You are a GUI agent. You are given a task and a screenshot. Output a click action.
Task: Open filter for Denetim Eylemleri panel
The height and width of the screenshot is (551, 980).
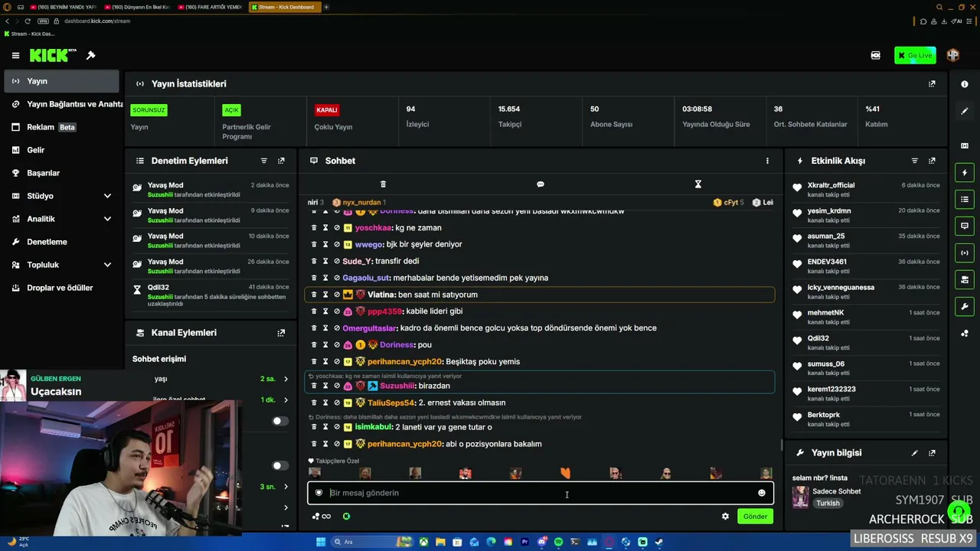[264, 161]
